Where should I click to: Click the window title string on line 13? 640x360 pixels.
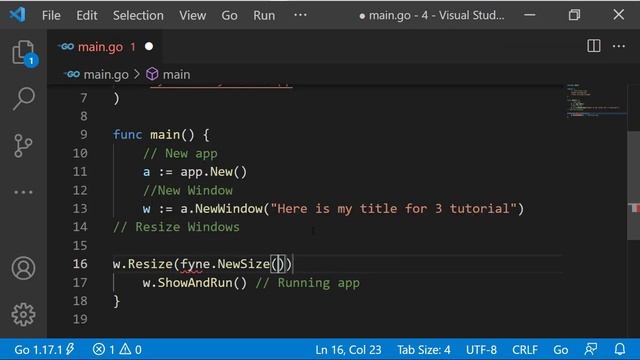tap(393, 209)
